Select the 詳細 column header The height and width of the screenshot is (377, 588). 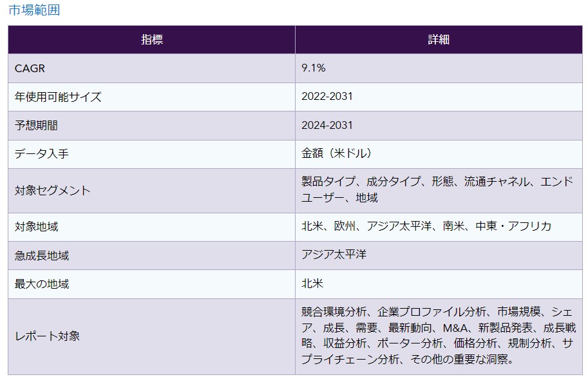tap(439, 39)
